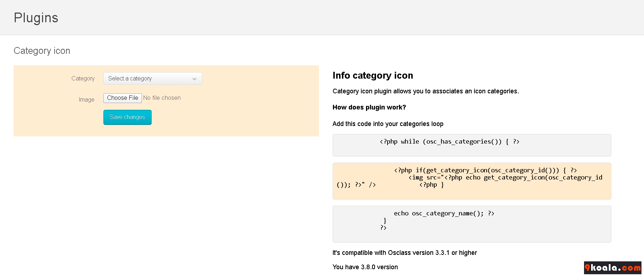This screenshot has width=644, height=280.
Task: Click the Info category icon heading
Action: [372, 76]
